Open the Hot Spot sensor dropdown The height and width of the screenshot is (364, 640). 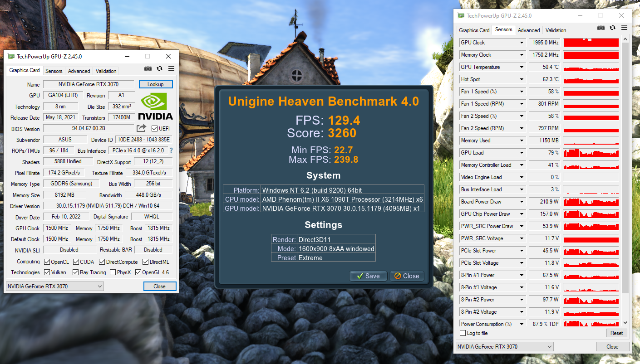click(x=522, y=79)
